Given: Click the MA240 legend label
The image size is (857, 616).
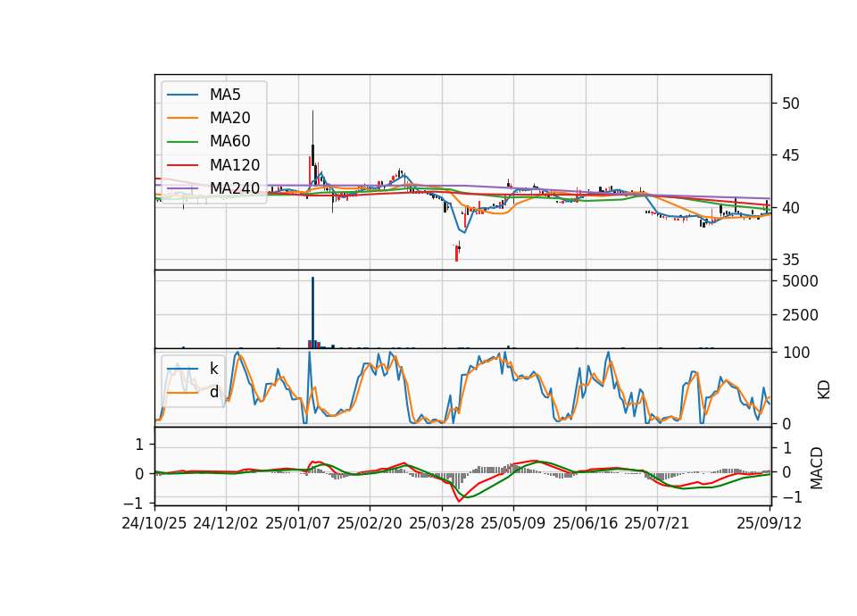Looking at the screenshot, I should 235,188.
